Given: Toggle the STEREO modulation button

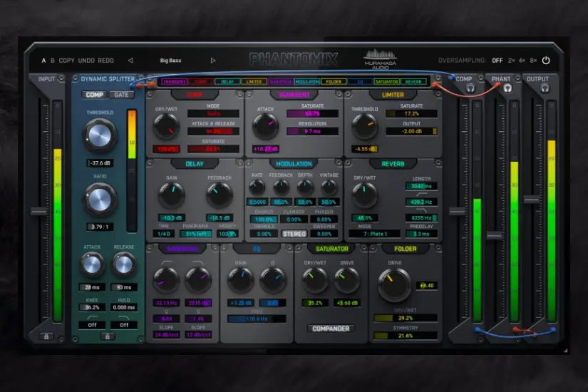Looking at the screenshot, I should (x=294, y=234).
